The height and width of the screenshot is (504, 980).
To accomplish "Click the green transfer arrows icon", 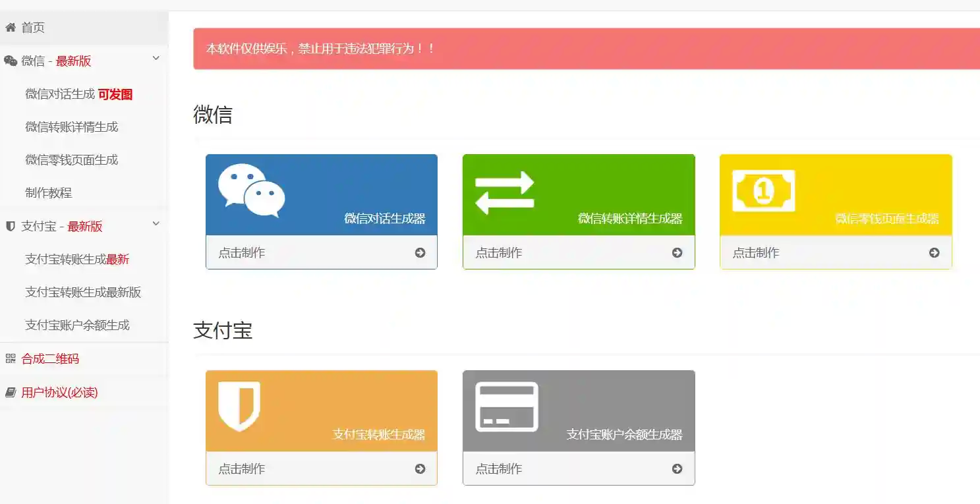I will 504,192.
